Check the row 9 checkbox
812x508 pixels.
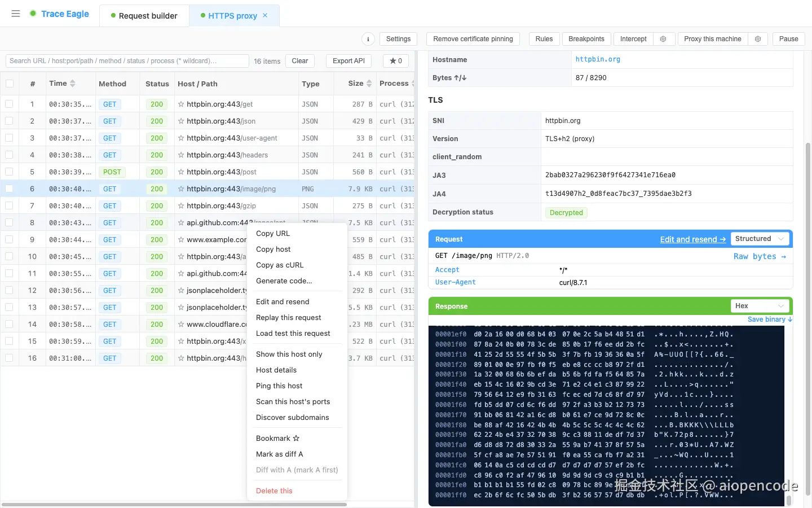point(9,239)
